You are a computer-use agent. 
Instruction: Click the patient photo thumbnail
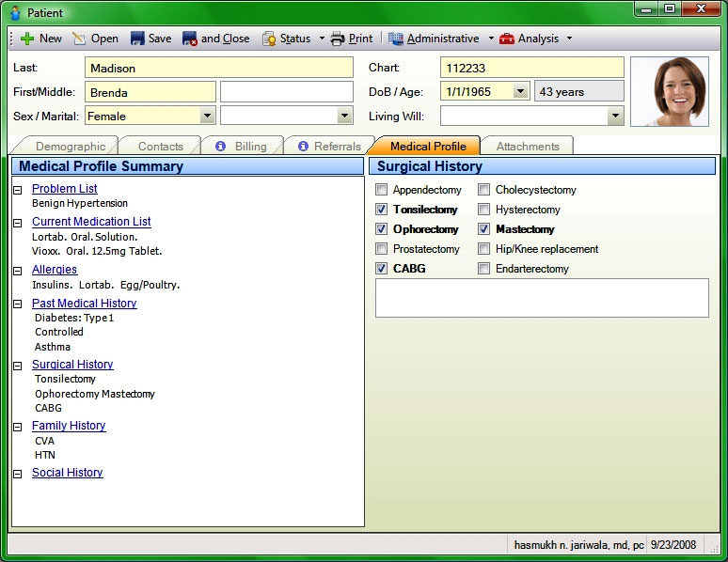(669, 91)
